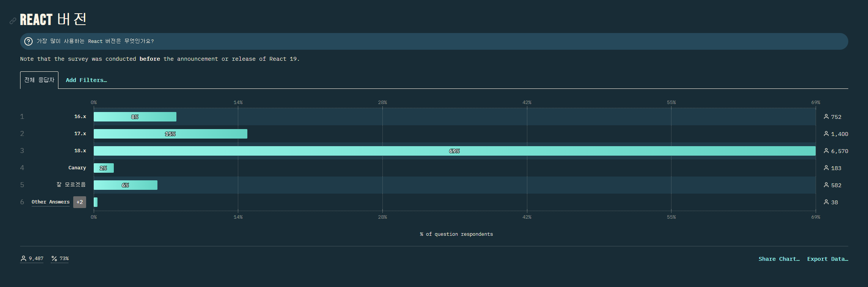Click the '% of question respondents' axis label
868x287 pixels.
456,234
